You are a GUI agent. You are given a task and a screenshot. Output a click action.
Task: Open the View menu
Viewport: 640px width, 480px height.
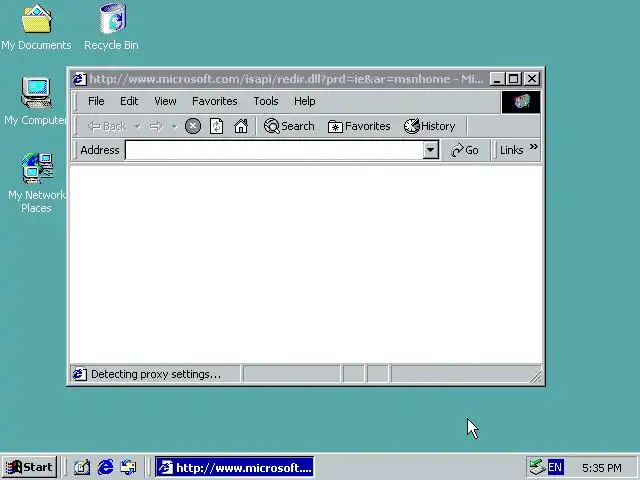tap(165, 101)
